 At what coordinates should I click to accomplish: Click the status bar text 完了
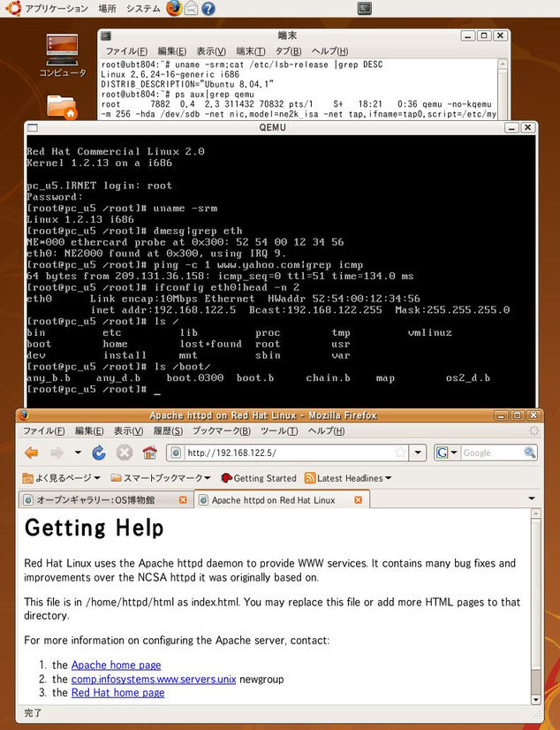coord(33,713)
